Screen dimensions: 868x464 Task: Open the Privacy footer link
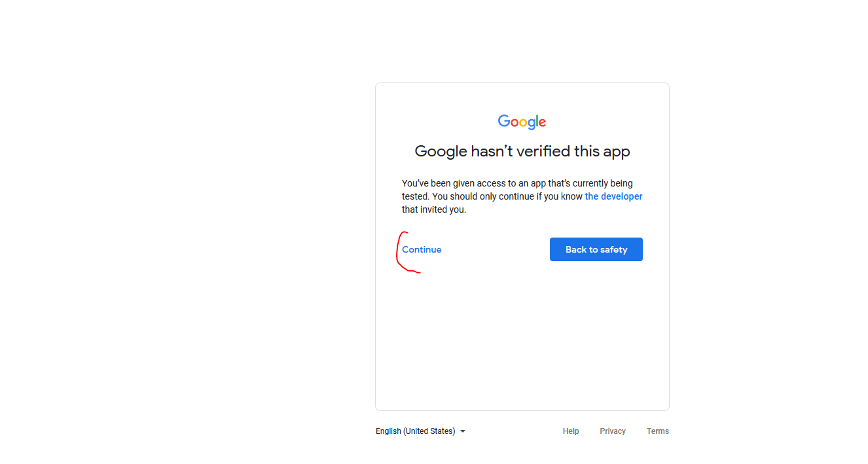pyautogui.click(x=613, y=431)
